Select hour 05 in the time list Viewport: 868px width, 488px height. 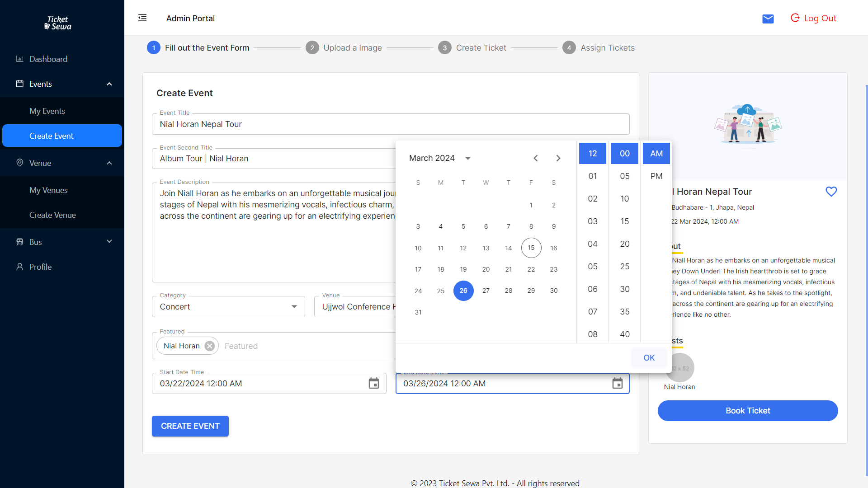592,267
